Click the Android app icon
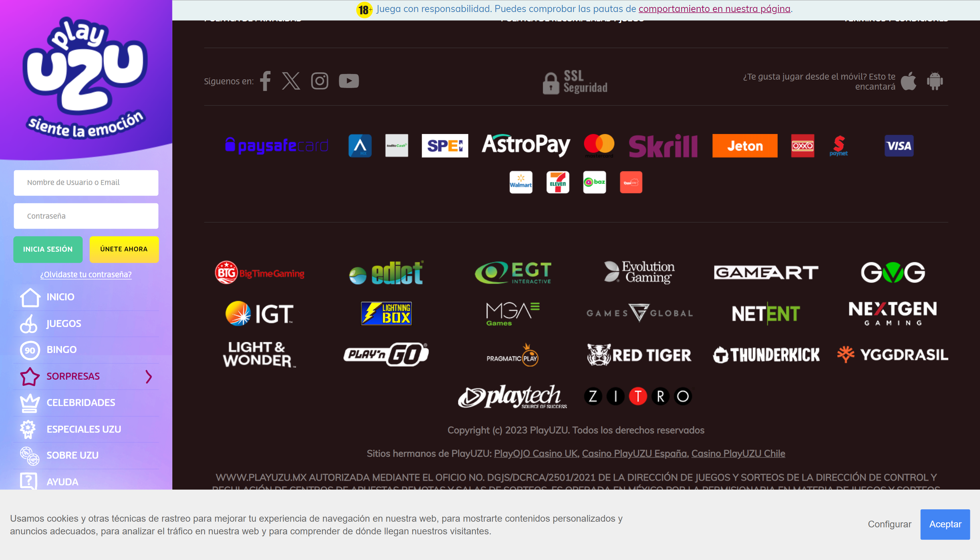Image resolution: width=980 pixels, height=560 pixels. tap(935, 81)
